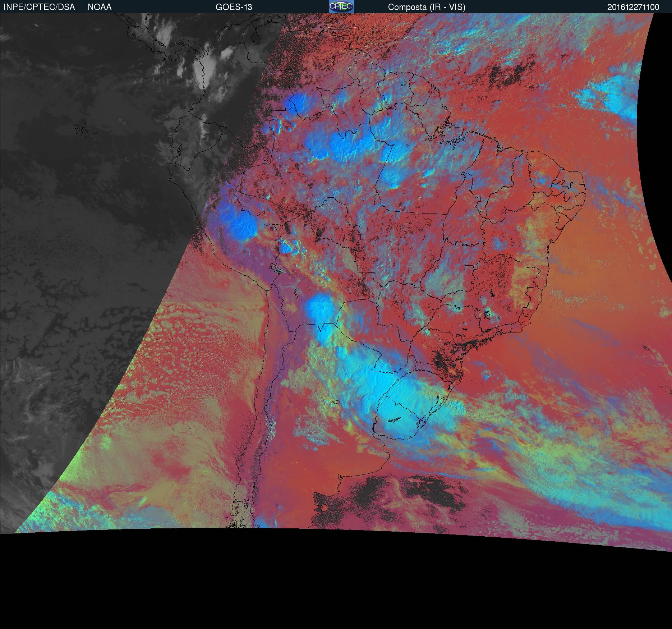Click the small rectangular Distrito Federal outline
Viewport: 672px width, 629px height.
tap(469, 267)
